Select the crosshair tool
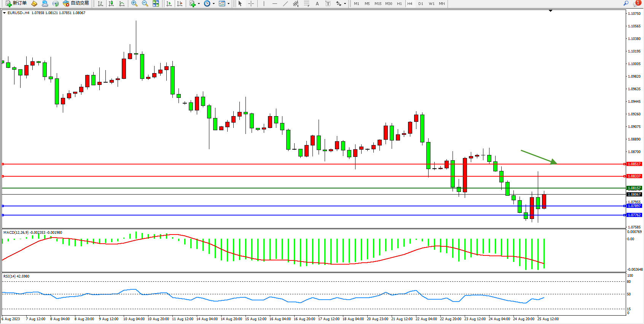The height and width of the screenshot is (324, 644). tap(251, 4)
